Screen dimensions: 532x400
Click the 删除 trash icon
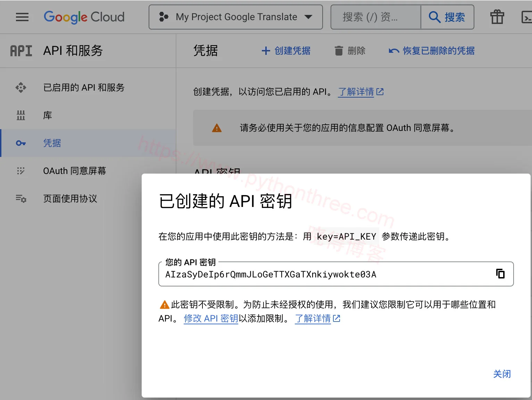click(339, 51)
